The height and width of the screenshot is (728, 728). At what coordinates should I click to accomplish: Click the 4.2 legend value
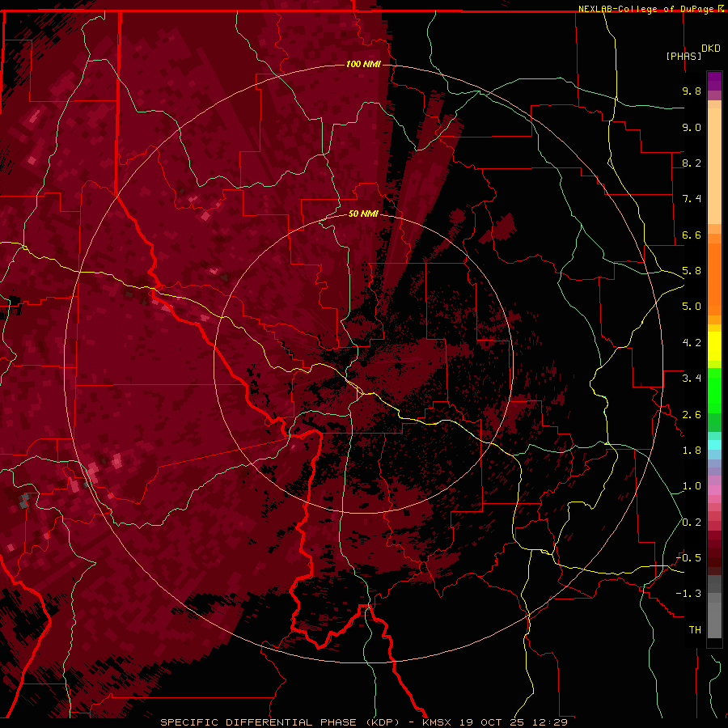tap(692, 343)
